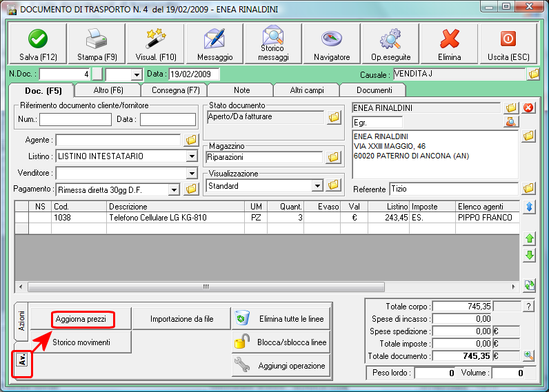
Task: Open Stampa (F9) print function
Action: [96, 43]
